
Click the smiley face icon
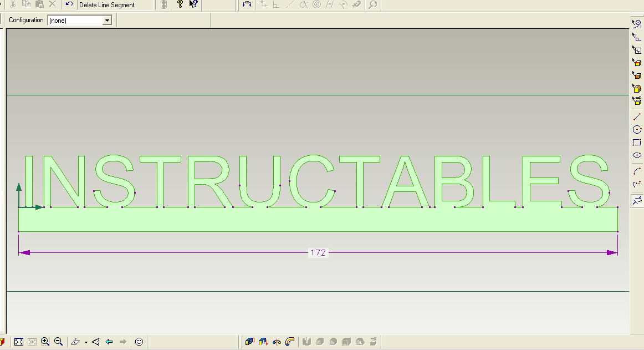point(139,341)
